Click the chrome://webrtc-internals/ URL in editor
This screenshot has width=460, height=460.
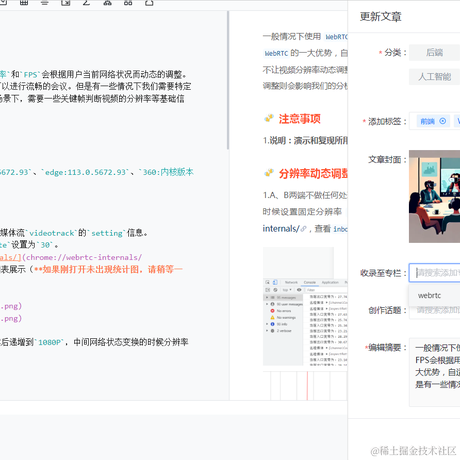[x=84, y=257]
